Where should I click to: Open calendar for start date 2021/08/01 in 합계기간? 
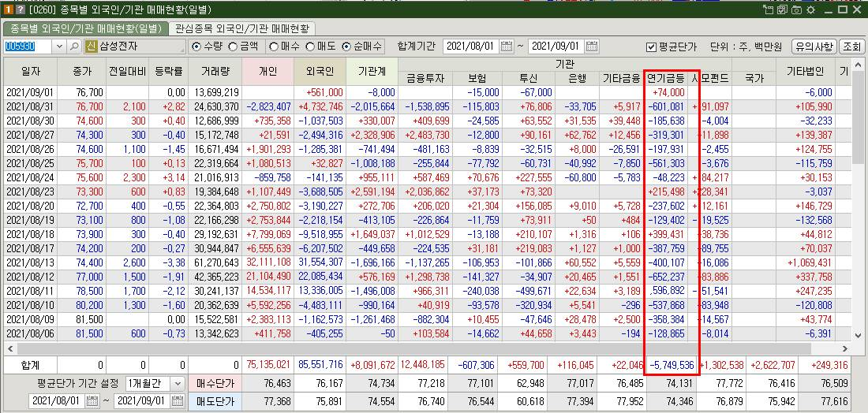[507, 47]
